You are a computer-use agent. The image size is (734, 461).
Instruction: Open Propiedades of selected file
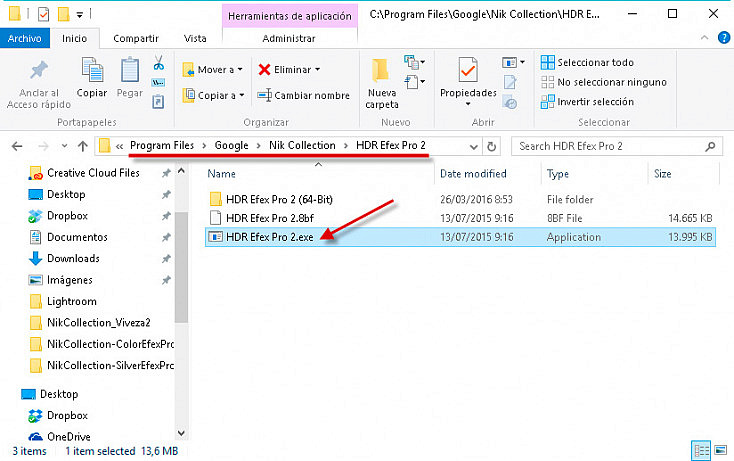(x=468, y=78)
